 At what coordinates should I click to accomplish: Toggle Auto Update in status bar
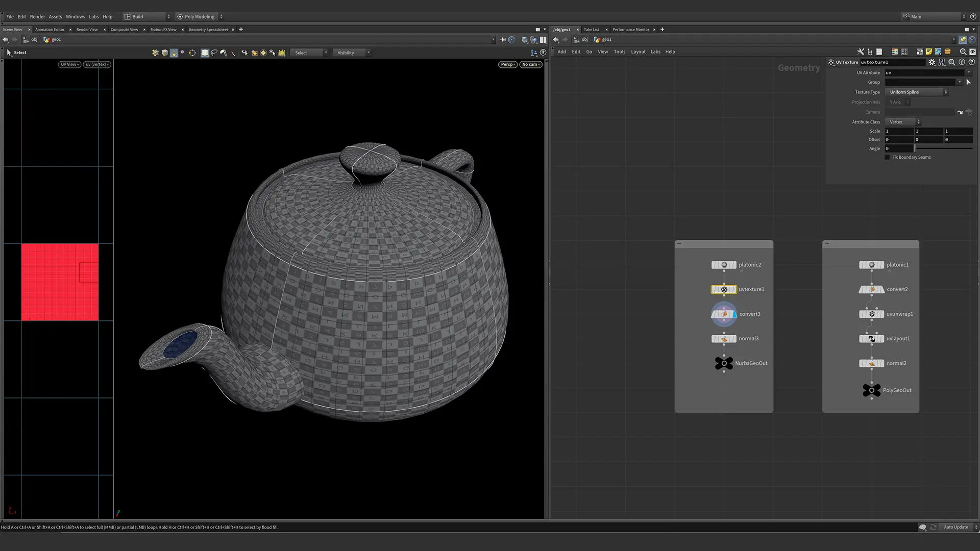pos(956,527)
